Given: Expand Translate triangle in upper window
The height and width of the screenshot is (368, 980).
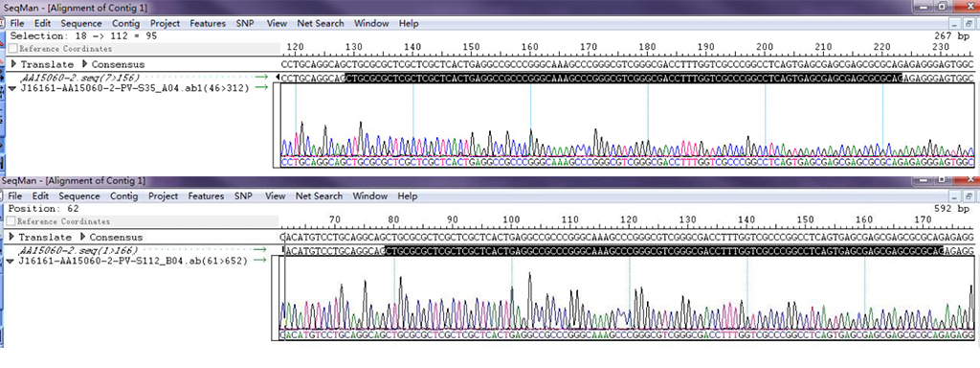Looking at the screenshot, I should (13, 64).
